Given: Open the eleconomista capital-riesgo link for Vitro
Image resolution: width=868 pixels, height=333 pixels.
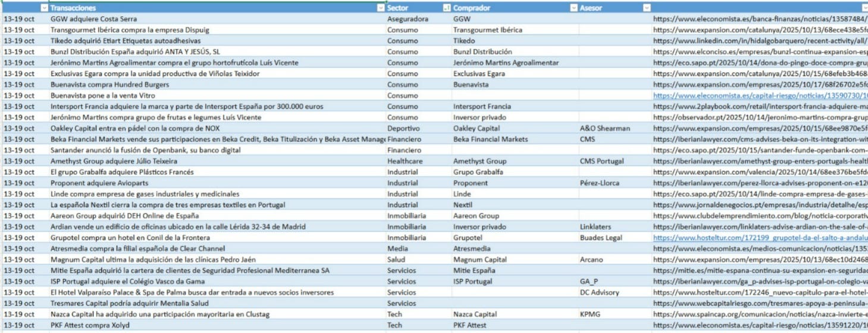Looking at the screenshot, I should [760, 95].
